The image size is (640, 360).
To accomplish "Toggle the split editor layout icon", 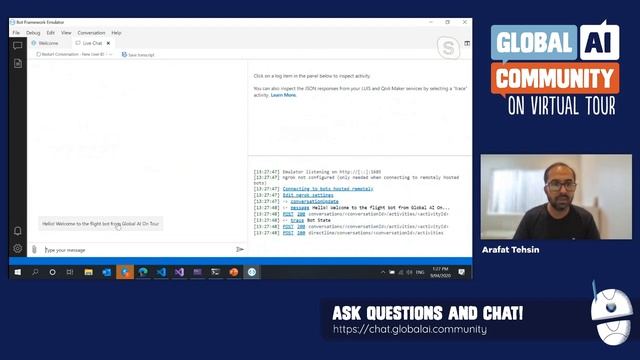I will coord(467,43).
